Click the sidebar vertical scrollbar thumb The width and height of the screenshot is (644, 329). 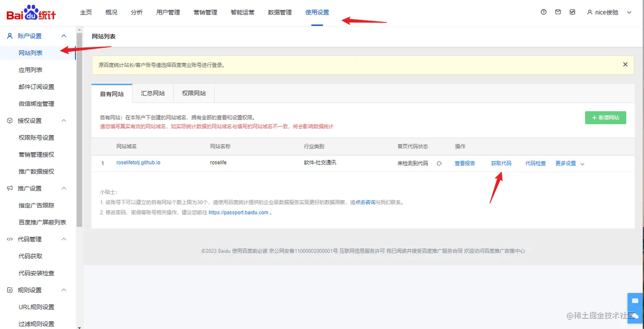coord(79,130)
